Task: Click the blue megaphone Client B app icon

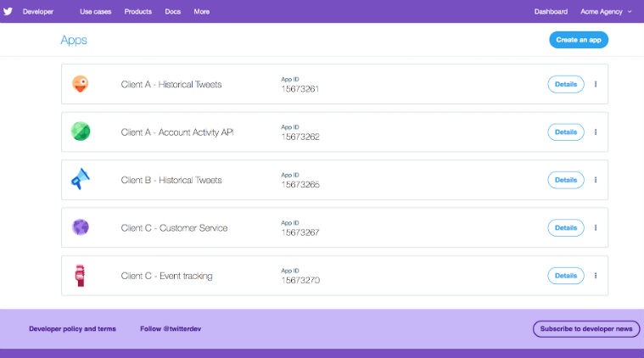Action: point(81,179)
